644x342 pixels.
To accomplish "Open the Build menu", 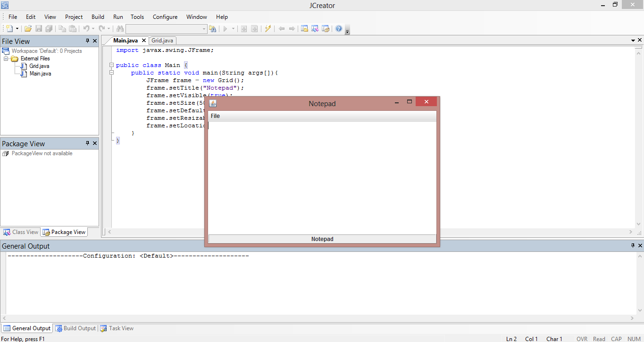I will click(98, 17).
